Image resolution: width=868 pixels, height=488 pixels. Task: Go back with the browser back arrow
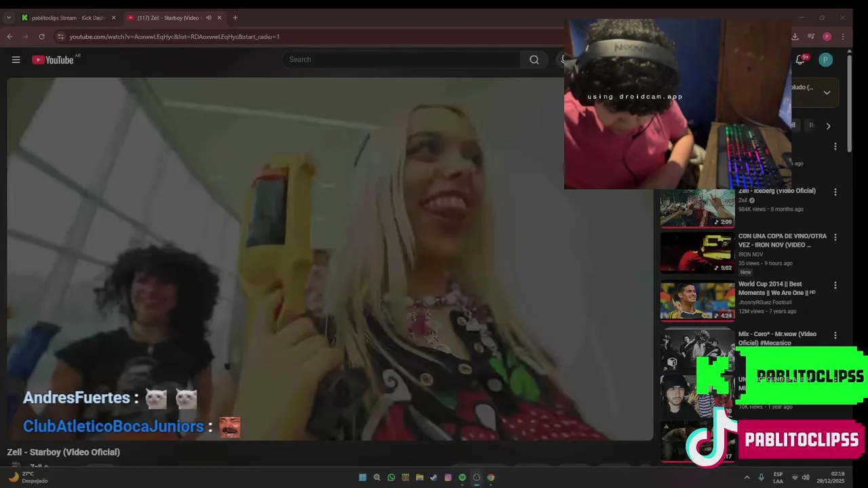pyautogui.click(x=9, y=37)
